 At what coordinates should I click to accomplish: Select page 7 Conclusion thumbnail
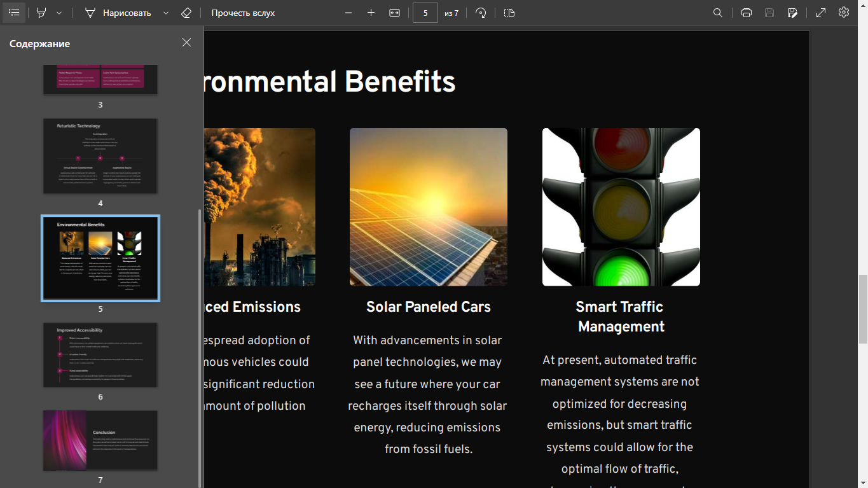(x=100, y=440)
